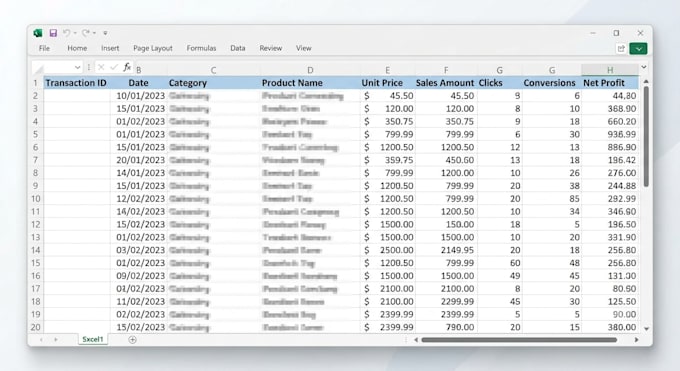
Task: Select the Sales Amount cell 450.60
Action: point(446,160)
